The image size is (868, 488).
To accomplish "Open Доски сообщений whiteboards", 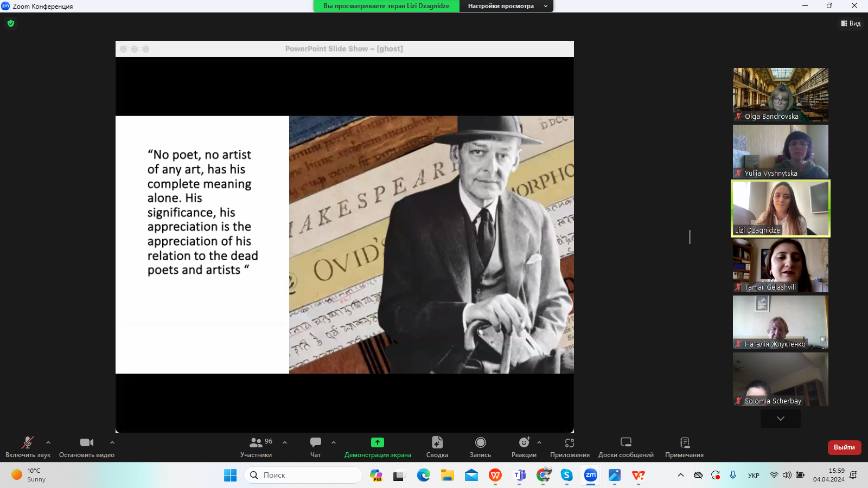I will 626,447.
